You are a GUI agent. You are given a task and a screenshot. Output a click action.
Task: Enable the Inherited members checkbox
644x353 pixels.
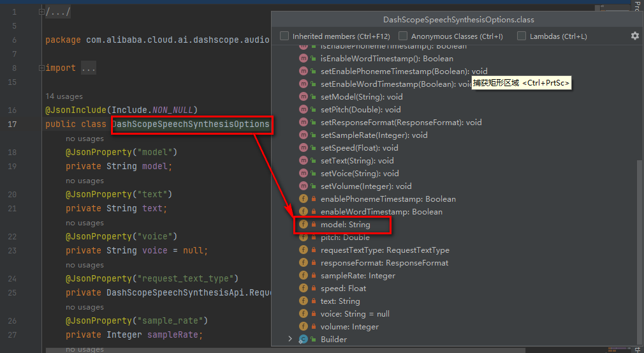[x=284, y=36]
